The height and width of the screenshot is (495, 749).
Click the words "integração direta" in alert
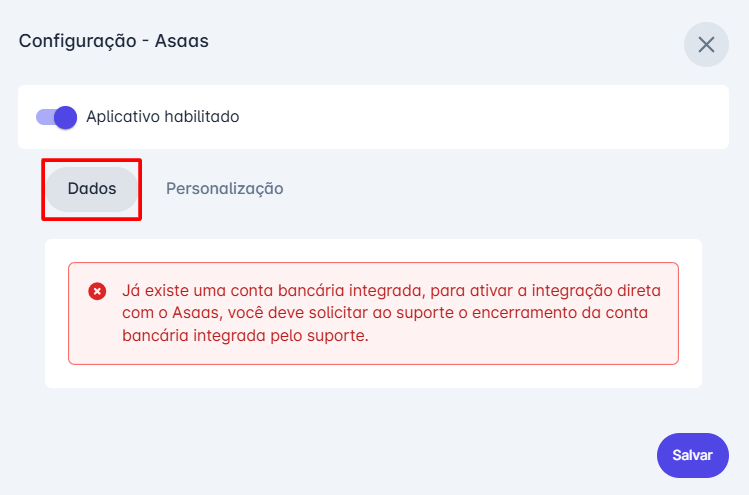(604, 291)
